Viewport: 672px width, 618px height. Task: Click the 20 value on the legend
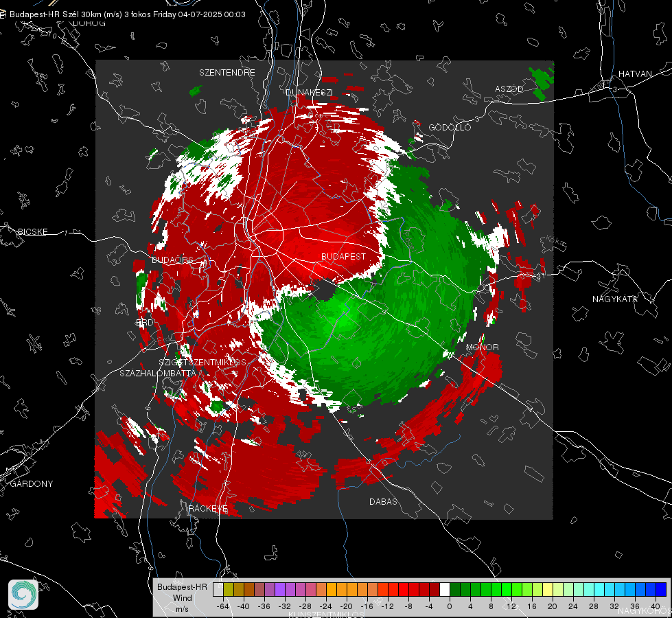tap(552, 606)
